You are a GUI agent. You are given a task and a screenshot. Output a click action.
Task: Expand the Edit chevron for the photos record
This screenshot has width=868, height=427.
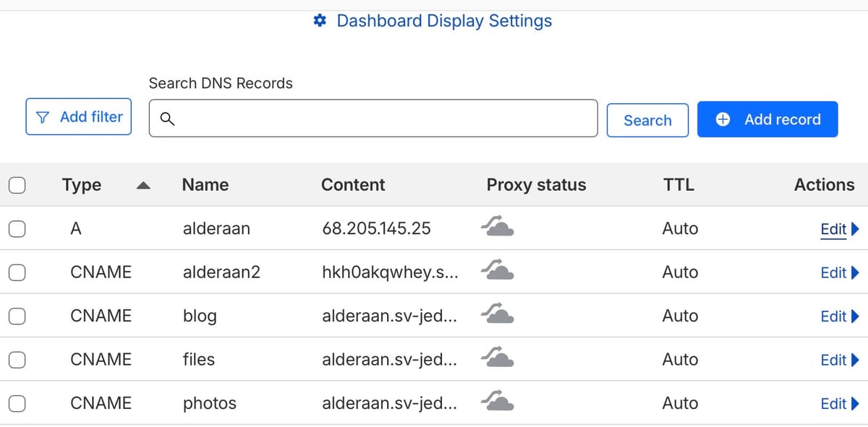[x=854, y=403]
